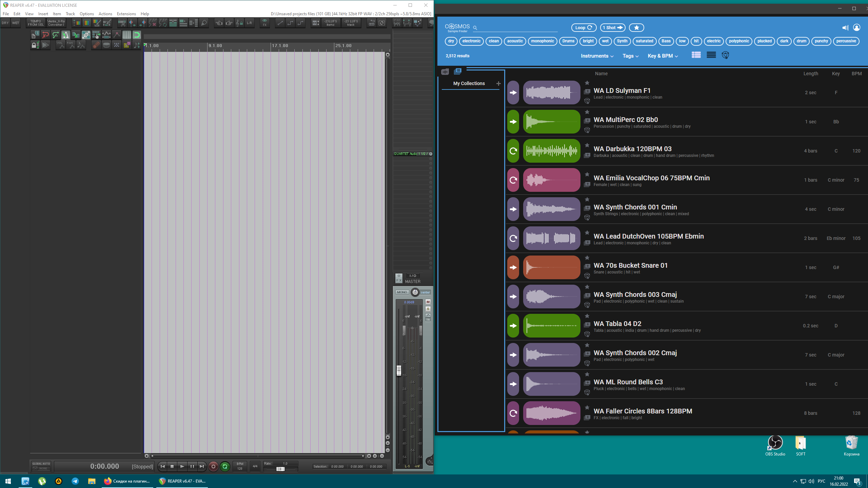The height and width of the screenshot is (488, 868).
Task: Click the Loop filter button in Cosmos
Action: (x=584, y=27)
